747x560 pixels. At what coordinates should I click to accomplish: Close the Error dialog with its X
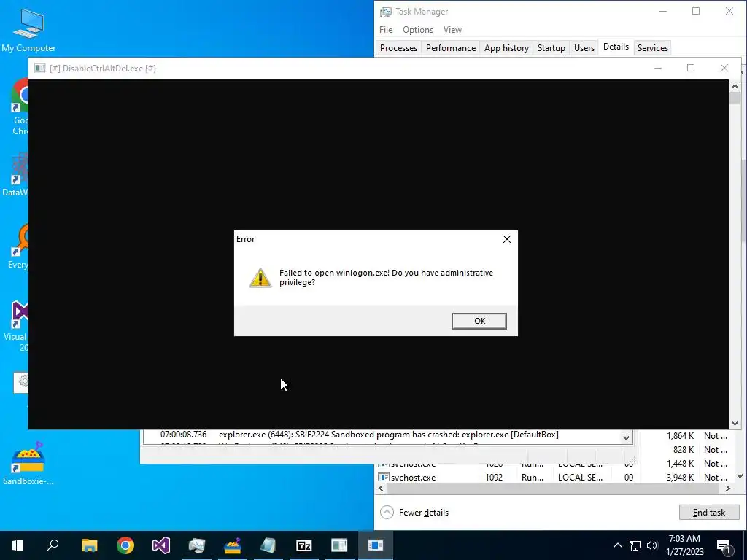[x=507, y=239]
